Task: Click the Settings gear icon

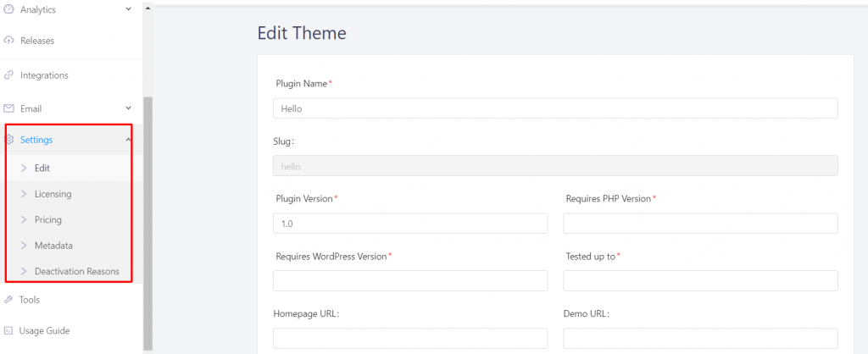Action: tap(9, 140)
